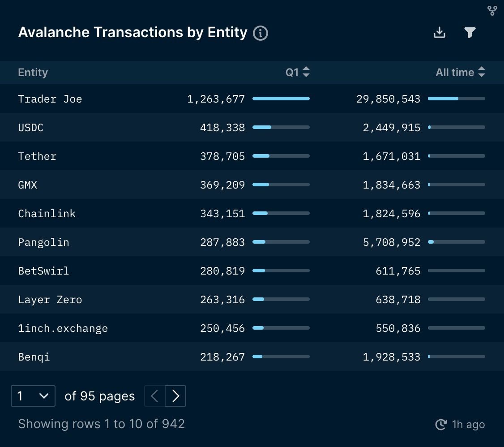Click the share icon in the top corner
The width and height of the screenshot is (504, 447).
pyautogui.click(x=492, y=11)
